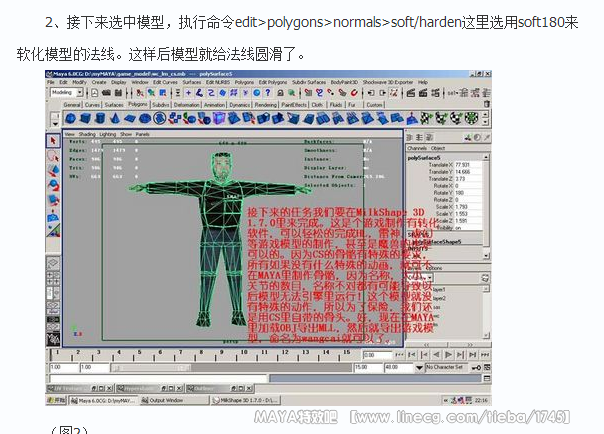Image resolution: width=604 pixels, height=434 pixels.
Task: Click the key icon beside No Character Set
Action: (476, 368)
